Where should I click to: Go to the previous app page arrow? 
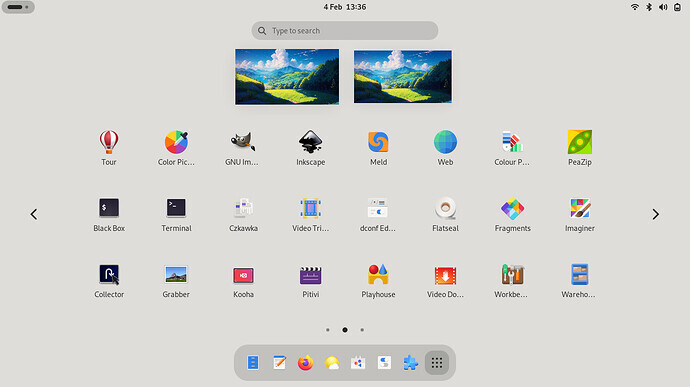click(34, 214)
